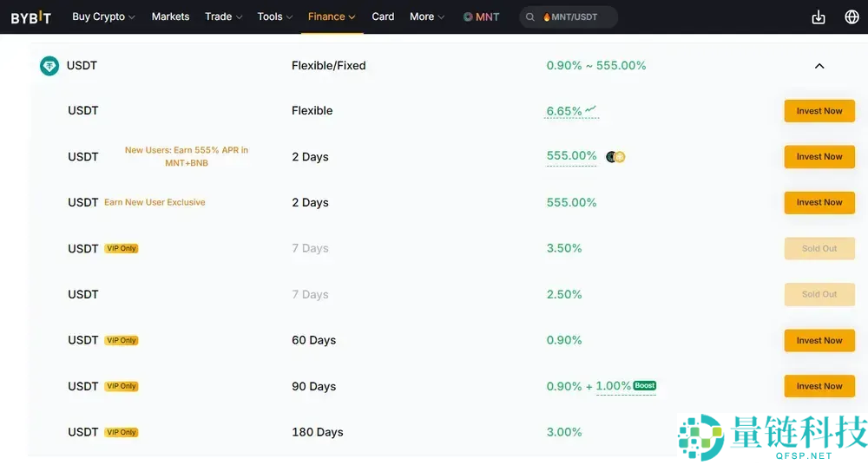This screenshot has height=465, width=868.
Task: Click VIP Only badge on 90 Days row
Action: tap(122, 386)
